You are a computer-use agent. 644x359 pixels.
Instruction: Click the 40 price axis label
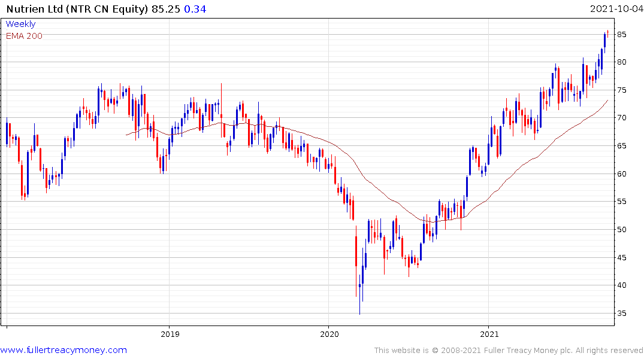point(621,285)
